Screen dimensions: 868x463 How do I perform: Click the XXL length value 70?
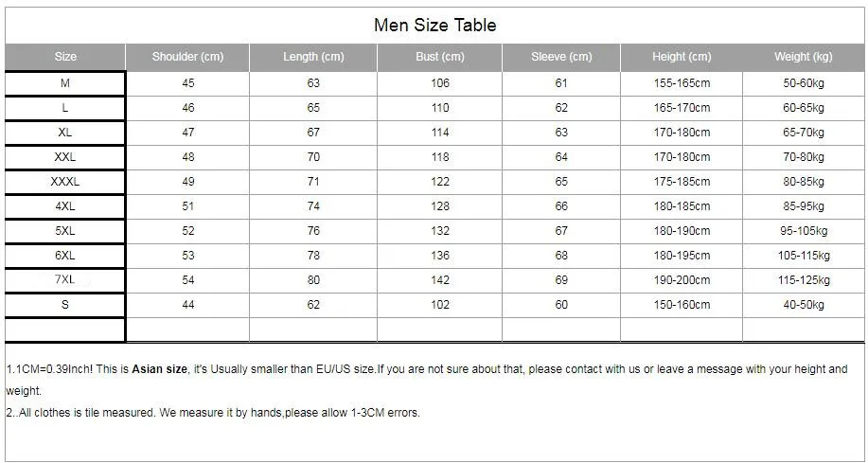point(313,157)
